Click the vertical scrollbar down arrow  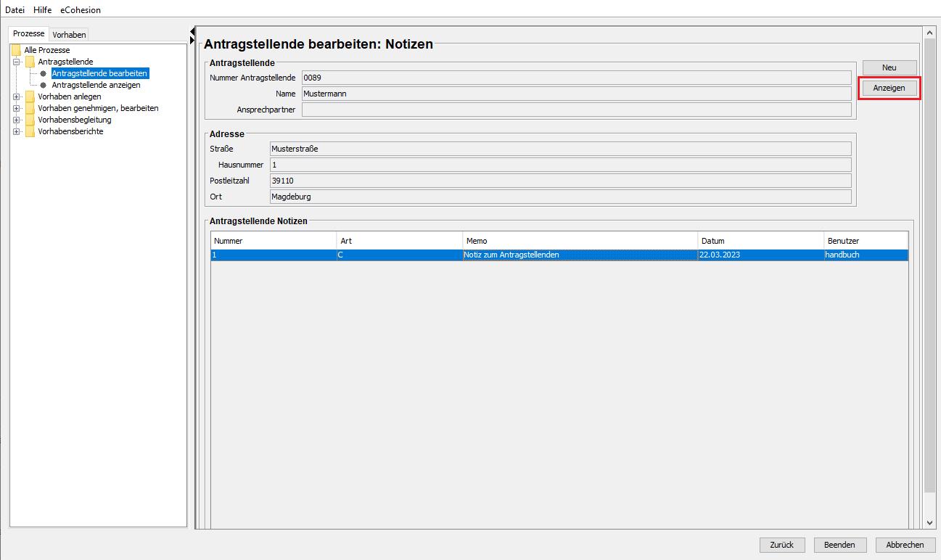click(930, 522)
